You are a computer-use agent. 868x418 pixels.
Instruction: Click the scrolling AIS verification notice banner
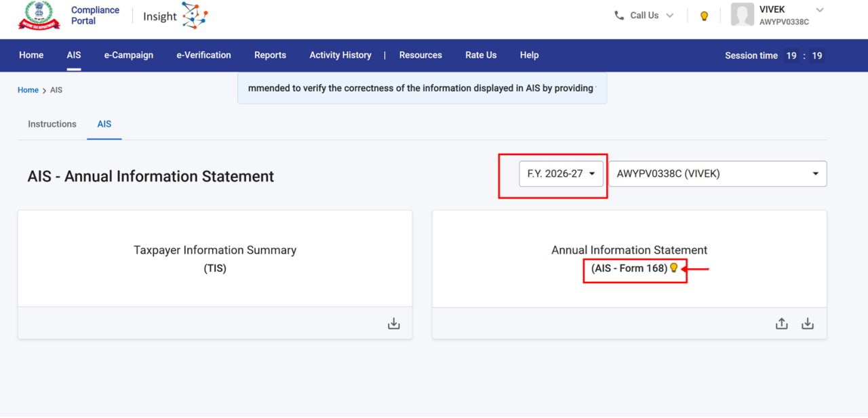422,88
